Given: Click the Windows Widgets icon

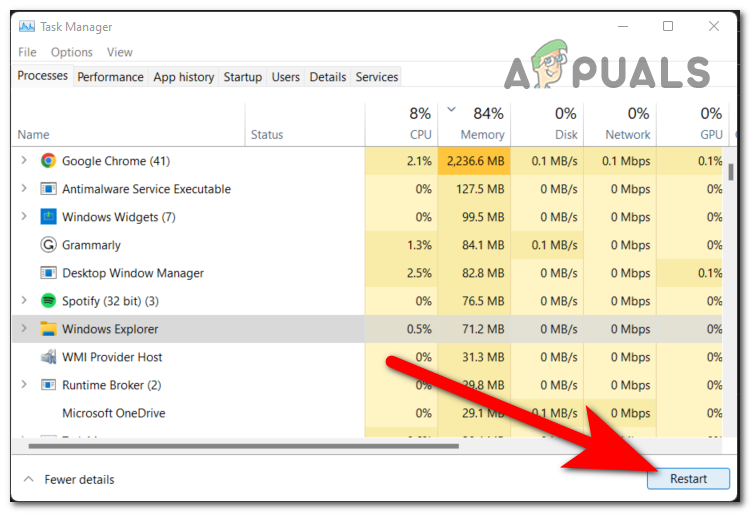Looking at the screenshot, I should click(48, 217).
